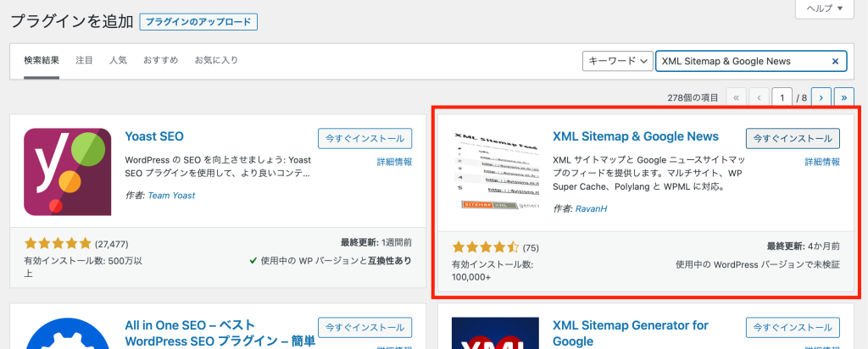Switch to the 検索結果 tab
The height and width of the screenshot is (349, 868).
pos(42,60)
